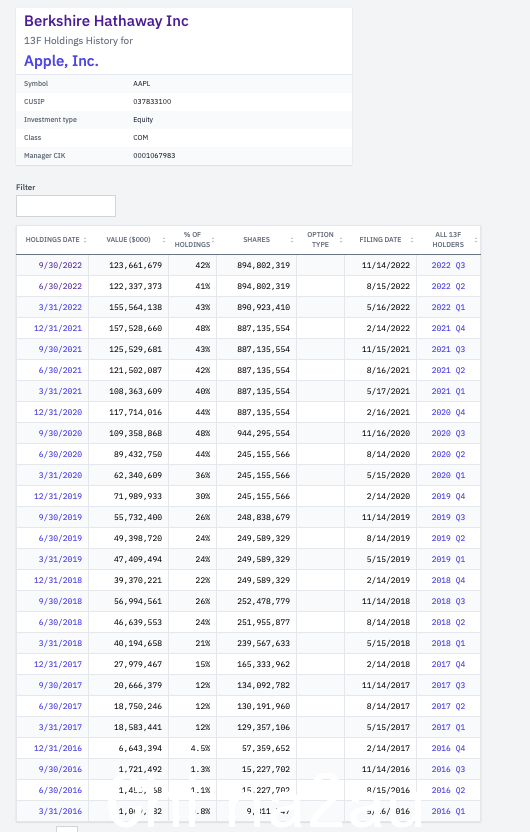The height and width of the screenshot is (832, 530).
Task: Sort by Shares column header
Action: tap(256, 240)
